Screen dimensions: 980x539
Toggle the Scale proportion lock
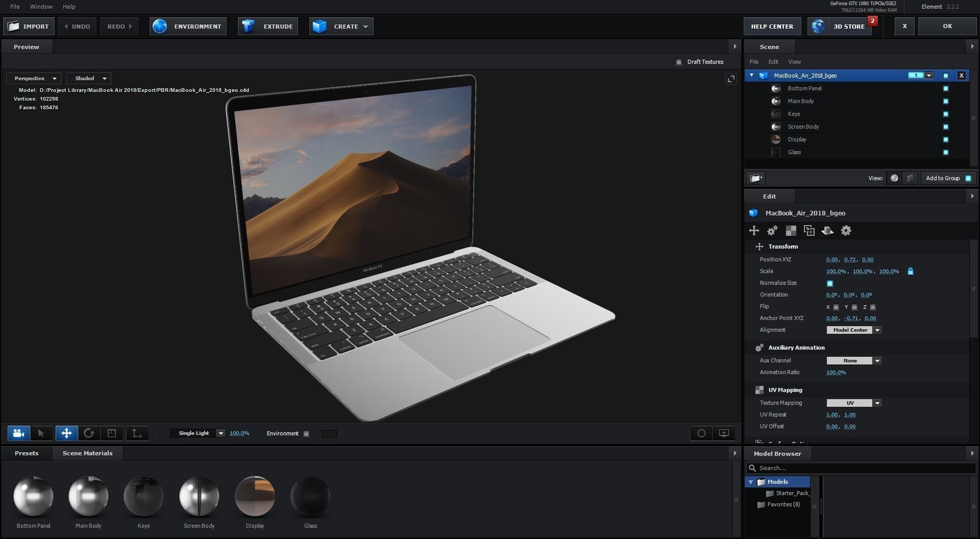(910, 272)
